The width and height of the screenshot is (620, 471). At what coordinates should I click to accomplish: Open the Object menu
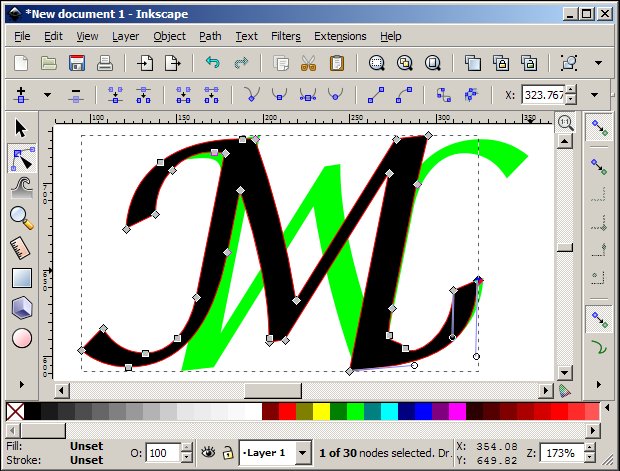[x=169, y=36]
